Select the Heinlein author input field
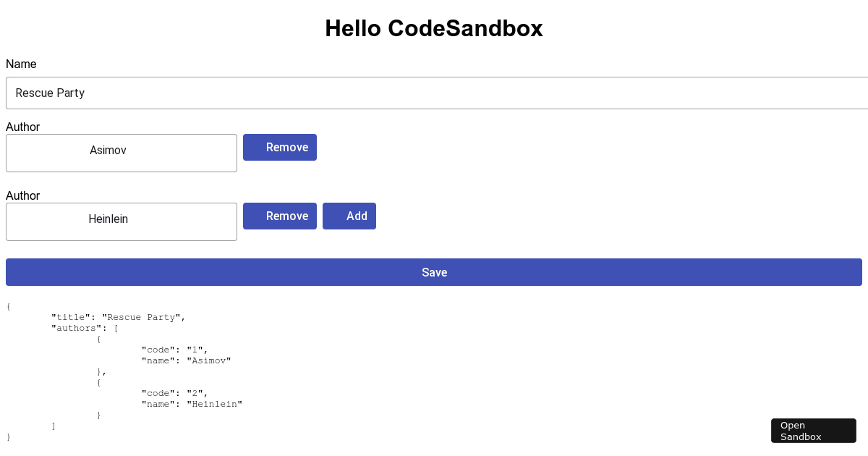The height and width of the screenshot is (456, 868). pyautogui.click(x=122, y=221)
